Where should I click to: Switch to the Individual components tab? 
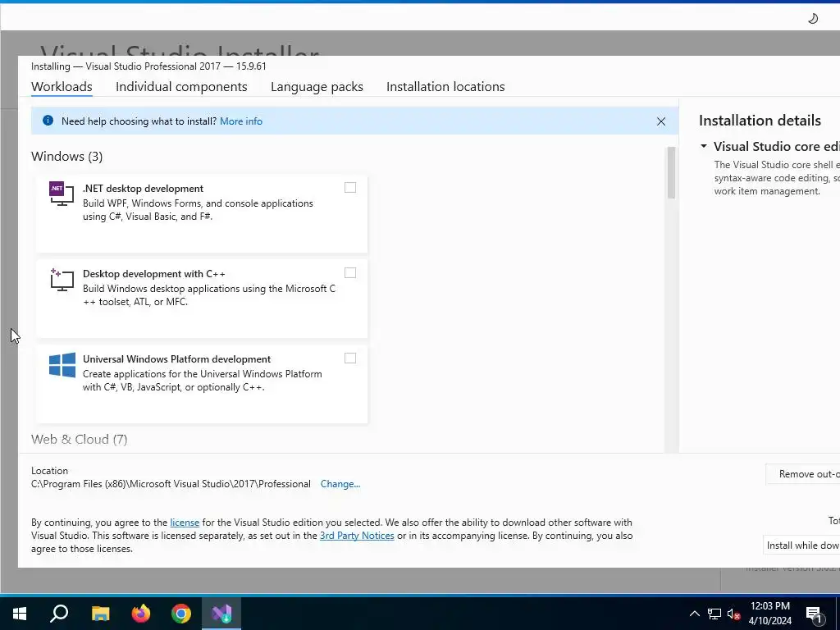(x=181, y=86)
